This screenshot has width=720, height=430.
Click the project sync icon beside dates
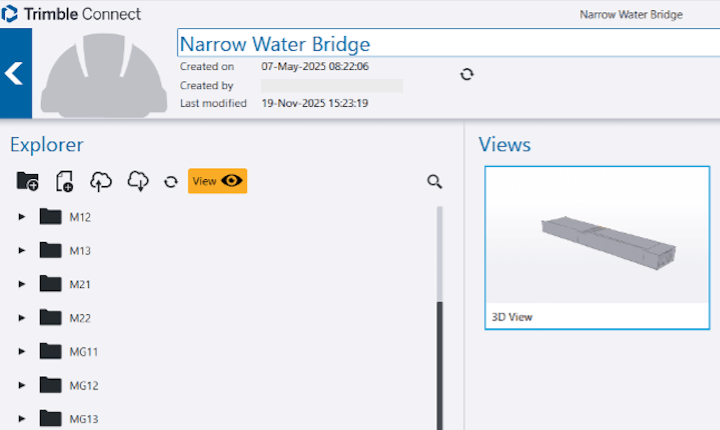pyautogui.click(x=466, y=74)
